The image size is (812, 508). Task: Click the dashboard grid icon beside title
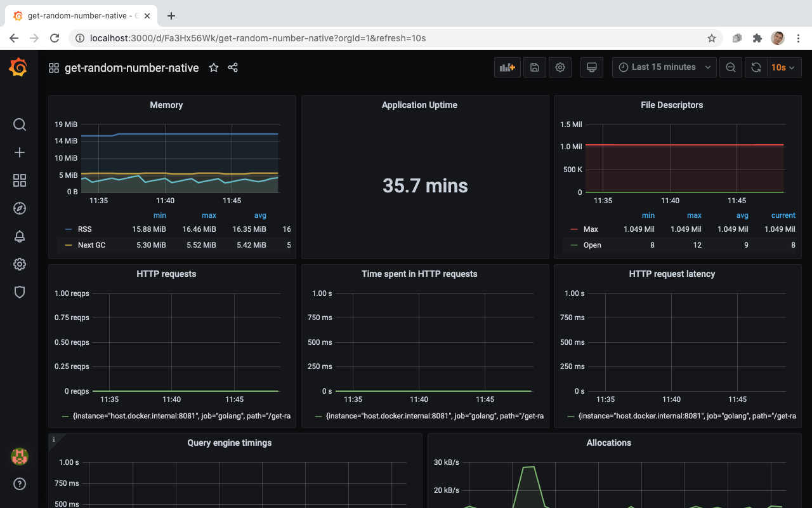point(54,68)
